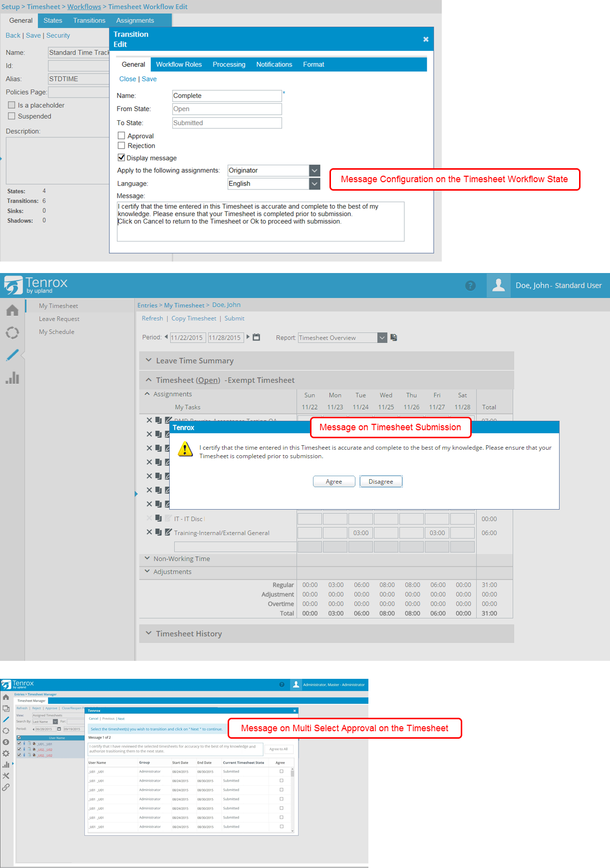Click the home icon in the Administrator window sidebar
610x868 pixels.
[6, 697]
